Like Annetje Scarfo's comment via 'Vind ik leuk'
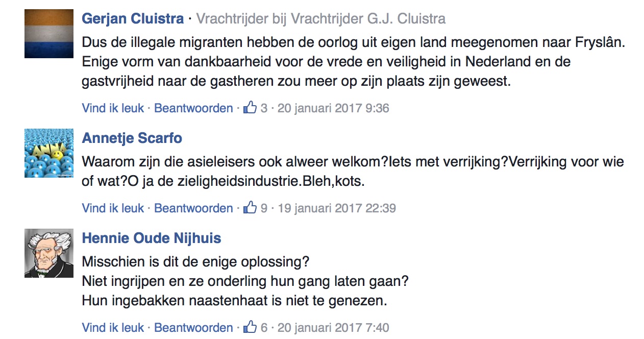The image size is (644, 339). [x=113, y=208]
